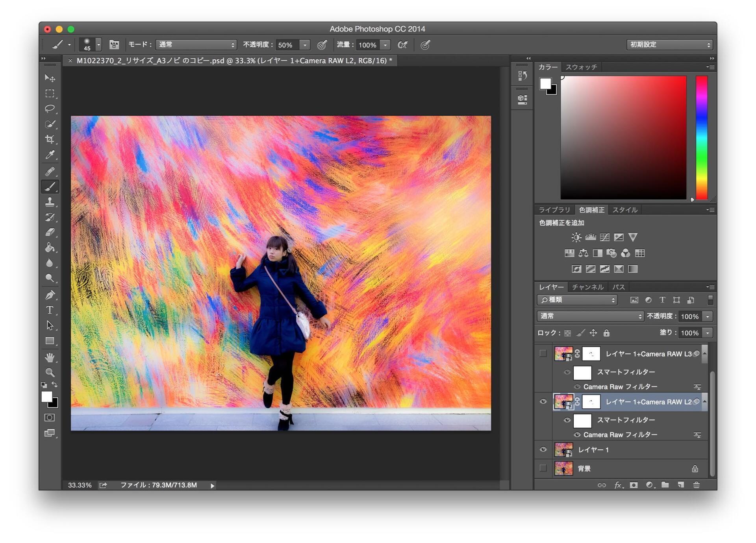This screenshot has width=756, height=543.
Task: Click the rainbow hue slider strip
Action: point(701,138)
